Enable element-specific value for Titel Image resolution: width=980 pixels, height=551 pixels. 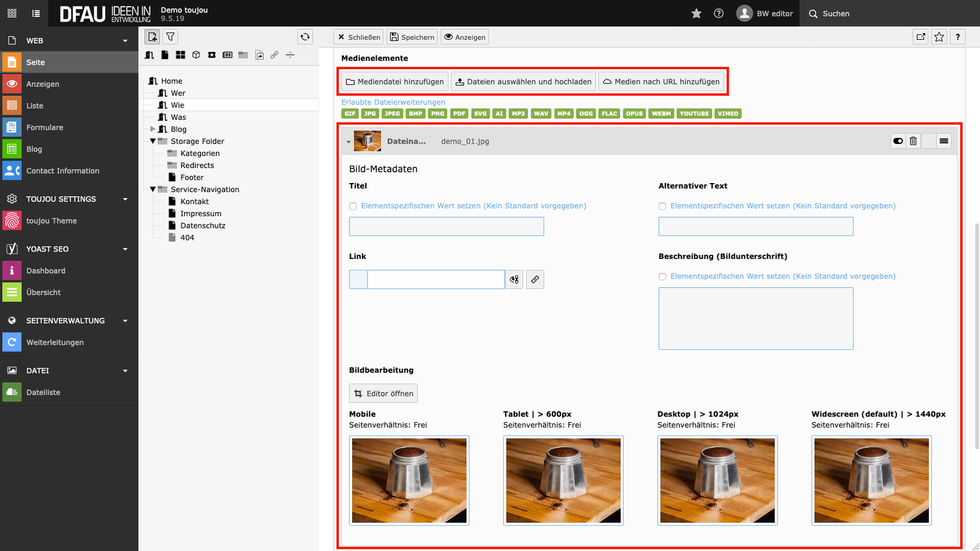pos(353,206)
